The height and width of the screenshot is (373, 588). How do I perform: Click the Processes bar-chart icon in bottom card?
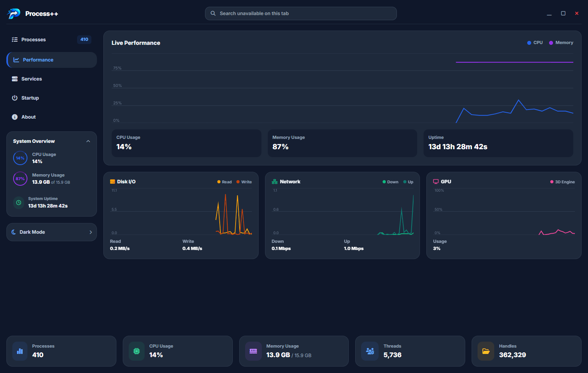[20, 351]
